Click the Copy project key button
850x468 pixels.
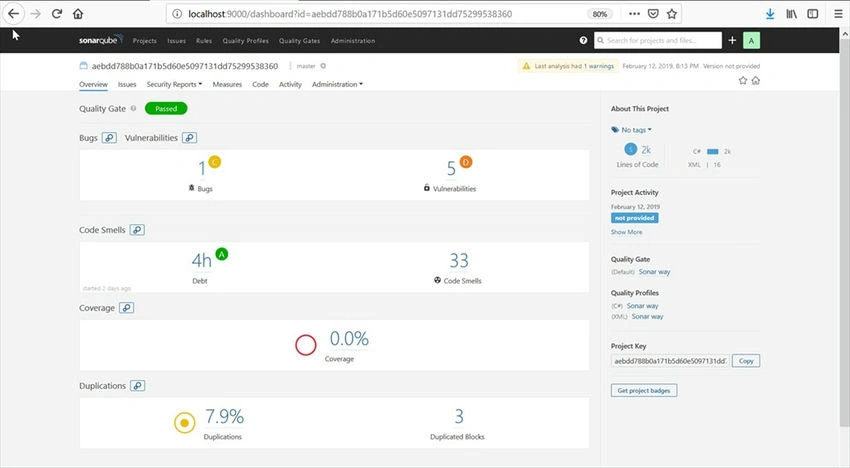[746, 361]
